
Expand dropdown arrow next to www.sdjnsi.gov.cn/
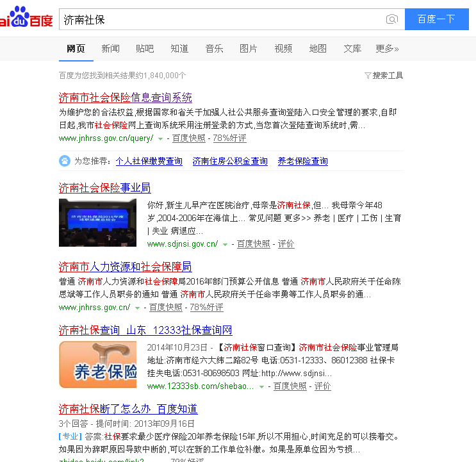pyautogui.click(x=225, y=244)
